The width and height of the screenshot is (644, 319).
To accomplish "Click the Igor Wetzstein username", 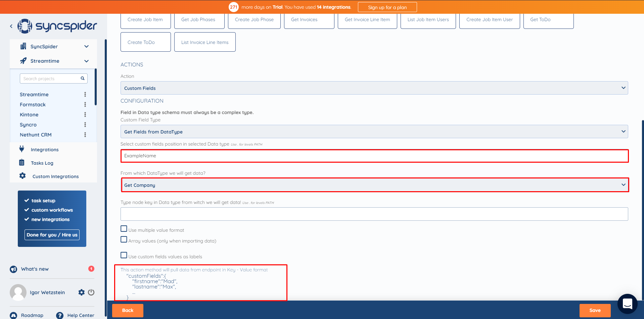I will [47, 293].
